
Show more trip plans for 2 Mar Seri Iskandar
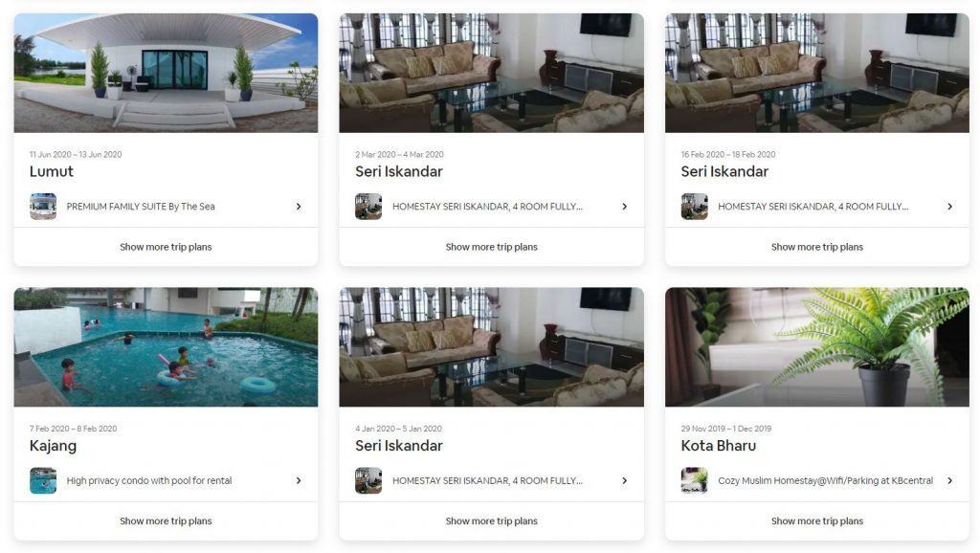[x=491, y=247]
